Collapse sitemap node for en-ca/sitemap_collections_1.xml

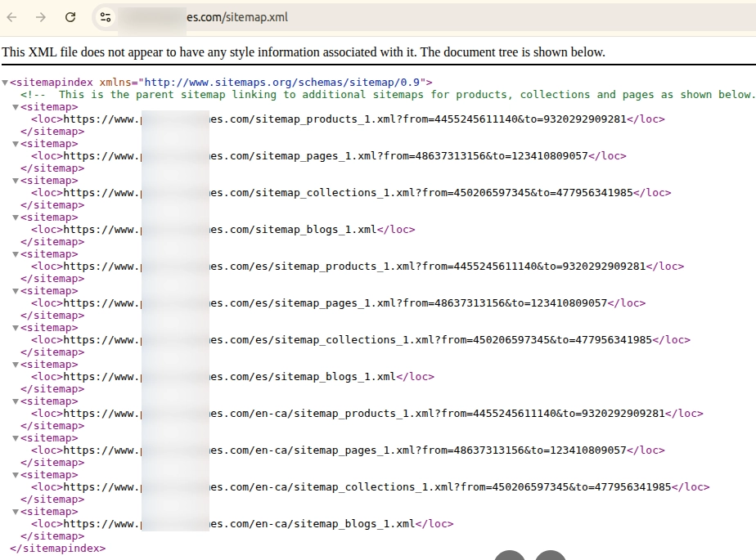(16, 475)
